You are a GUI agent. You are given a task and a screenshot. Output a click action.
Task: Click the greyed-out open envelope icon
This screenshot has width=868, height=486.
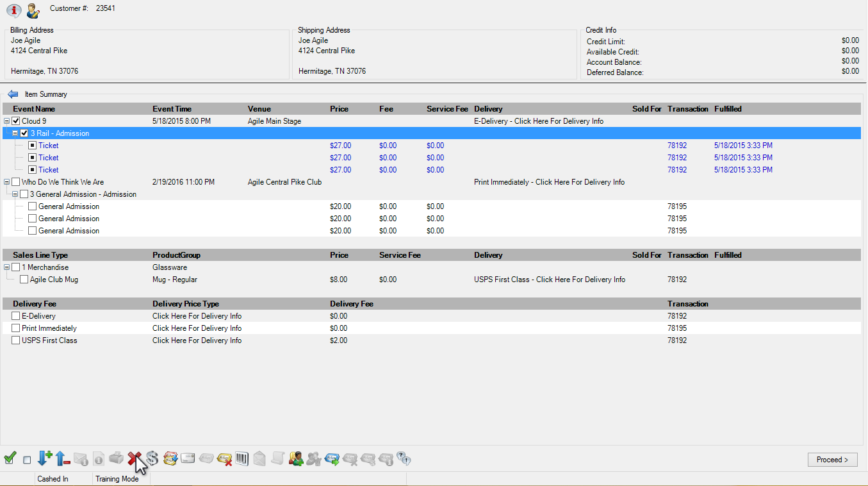(x=259, y=458)
